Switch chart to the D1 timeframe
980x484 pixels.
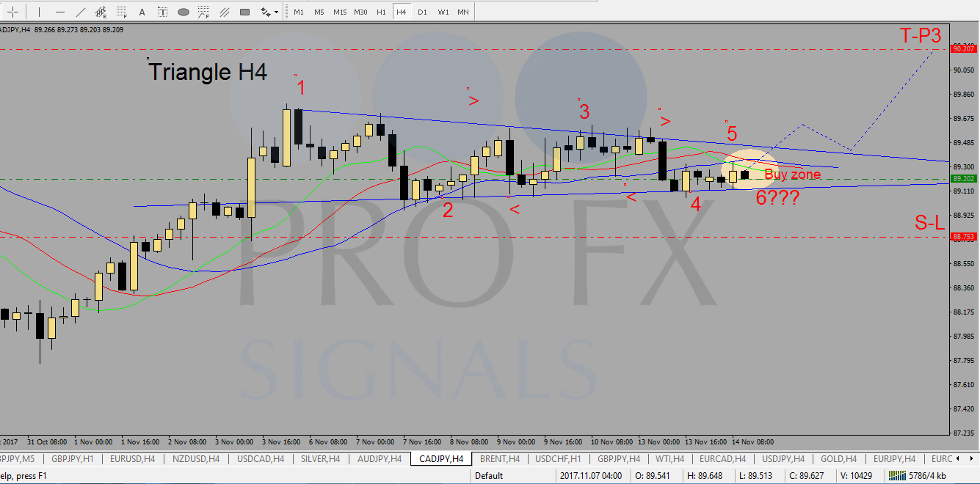(x=422, y=12)
